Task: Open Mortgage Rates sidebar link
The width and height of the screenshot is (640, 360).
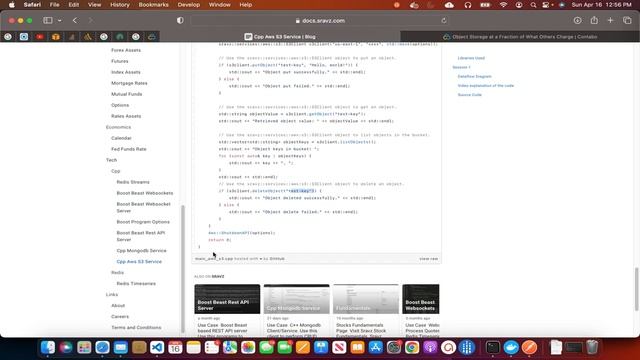Action: point(129,83)
